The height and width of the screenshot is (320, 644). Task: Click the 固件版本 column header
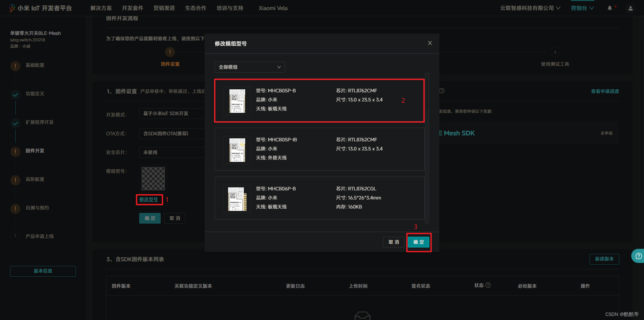(121, 286)
